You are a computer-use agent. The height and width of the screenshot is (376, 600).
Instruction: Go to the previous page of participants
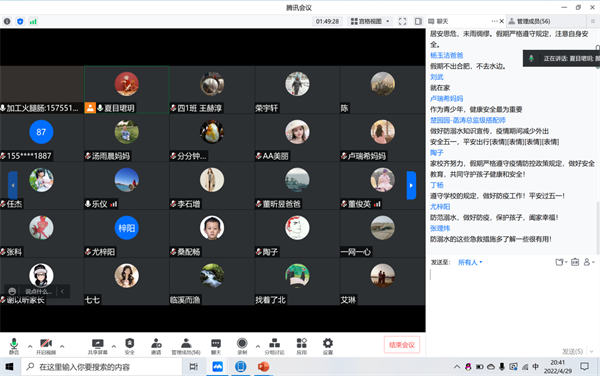13,185
